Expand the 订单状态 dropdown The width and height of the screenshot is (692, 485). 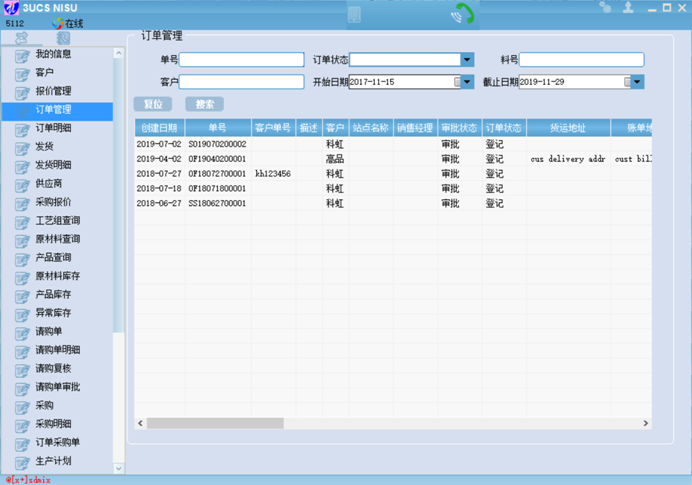point(467,60)
